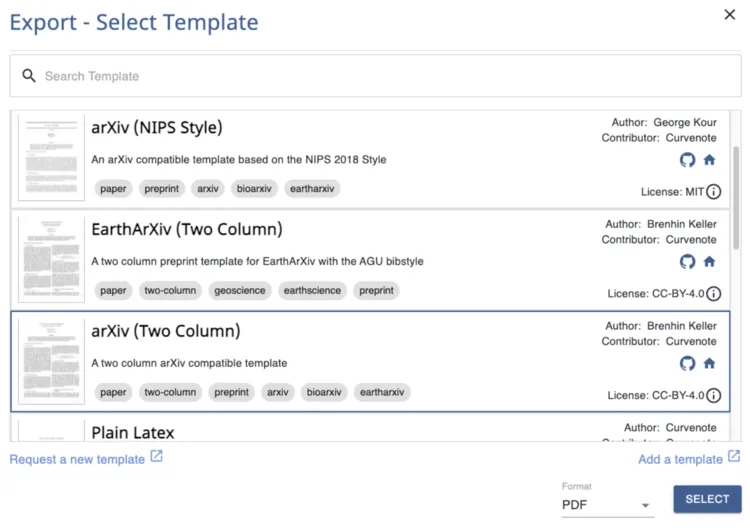750x530 pixels.
Task: Click the SELECT button
Action: 707,499
